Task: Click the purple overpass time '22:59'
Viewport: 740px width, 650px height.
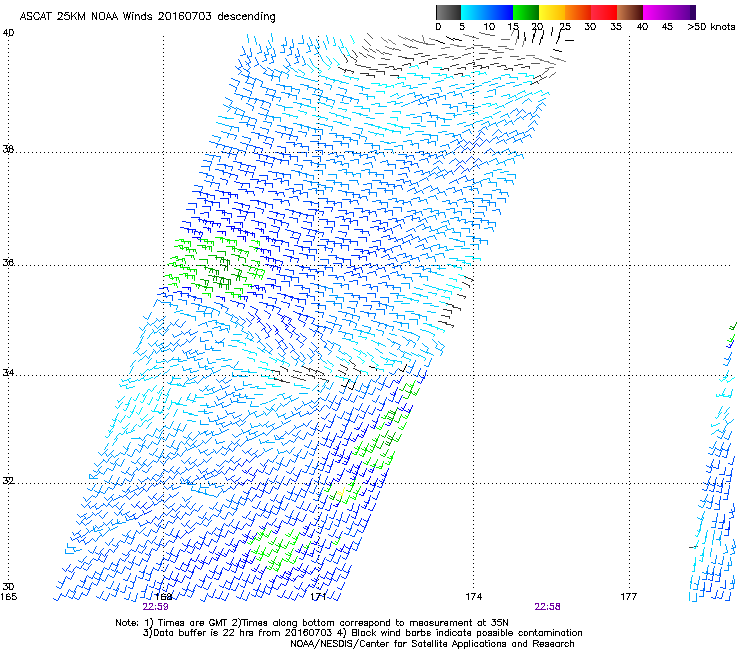Action: pyautogui.click(x=156, y=607)
